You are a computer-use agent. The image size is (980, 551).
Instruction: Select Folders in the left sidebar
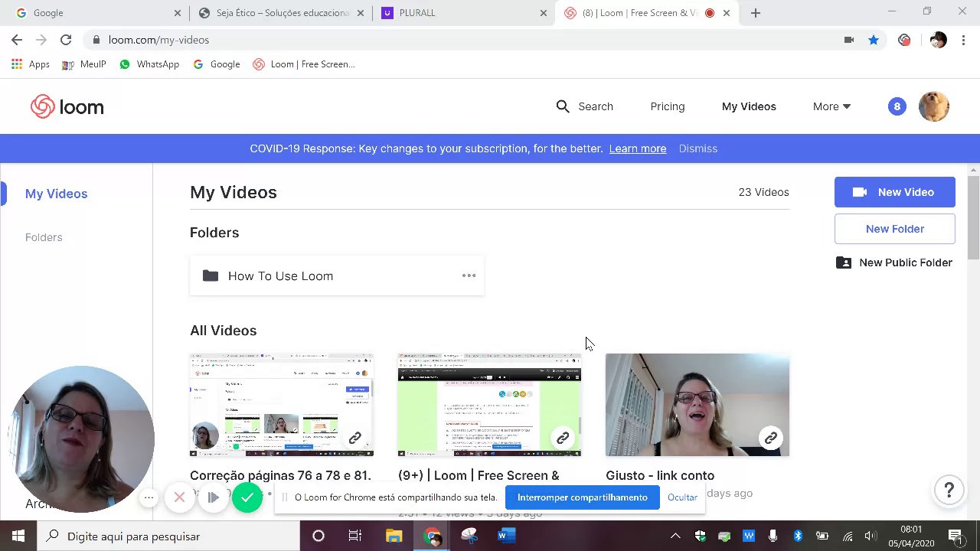coord(44,237)
